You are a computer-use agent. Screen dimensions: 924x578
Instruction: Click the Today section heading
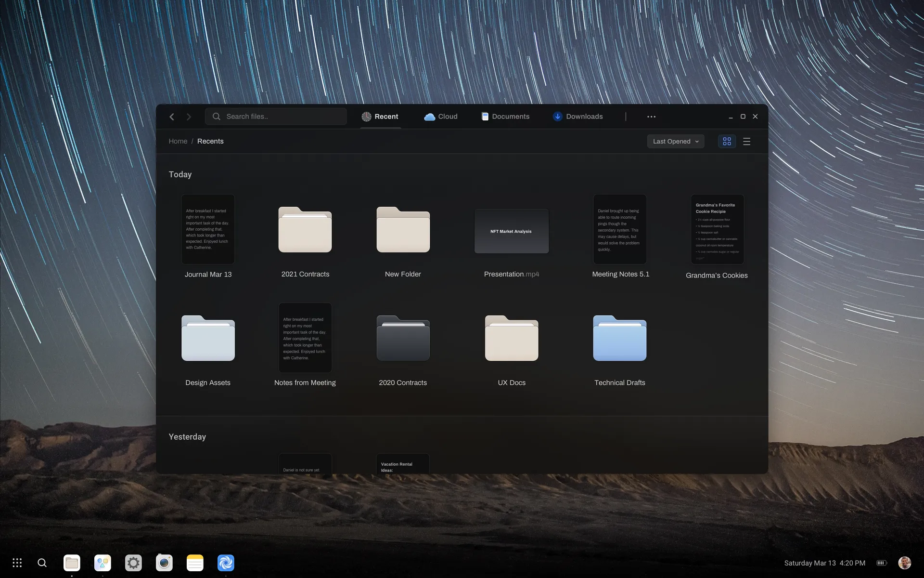point(180,174)
